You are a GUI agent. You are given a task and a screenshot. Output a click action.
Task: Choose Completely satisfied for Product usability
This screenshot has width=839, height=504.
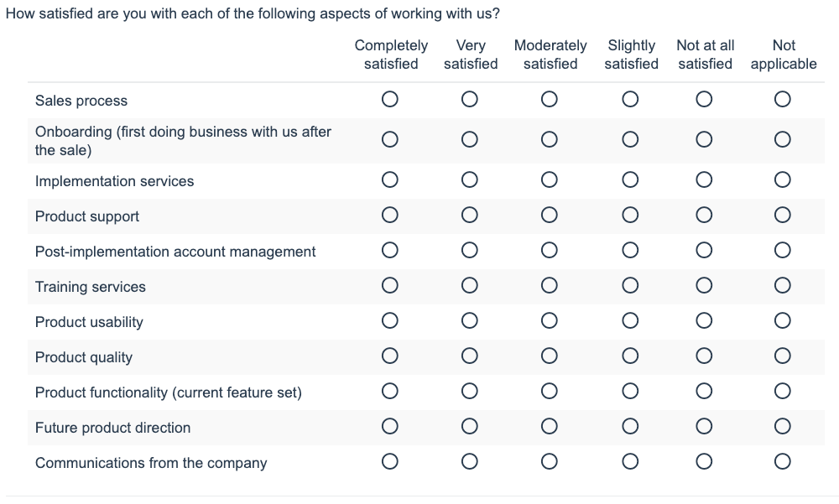(389, 321)
